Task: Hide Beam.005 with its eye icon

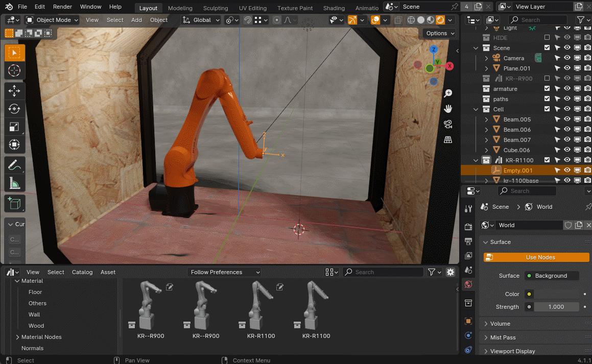Action: (x=567, y=119)
